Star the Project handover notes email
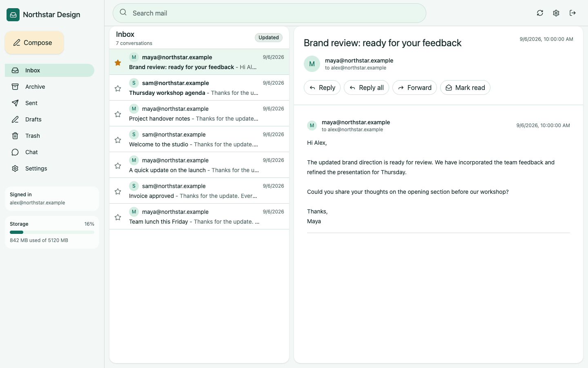The width and height of the screenshot is (588, 368). click(x=118, y=114)
